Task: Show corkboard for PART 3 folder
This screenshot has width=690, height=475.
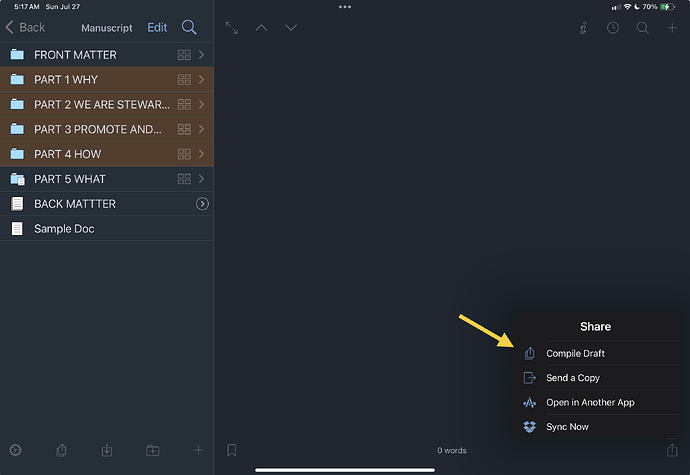Action: [x=184, y=129]
